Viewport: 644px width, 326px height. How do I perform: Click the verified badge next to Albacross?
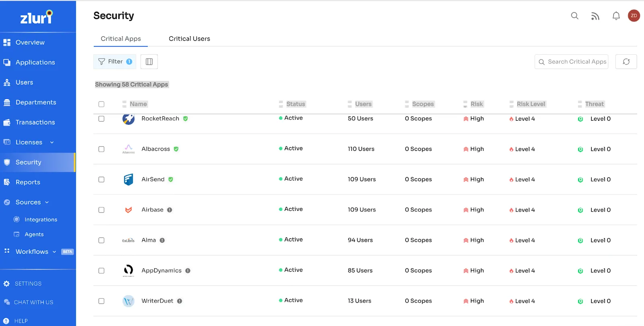[x=176, y=149]
